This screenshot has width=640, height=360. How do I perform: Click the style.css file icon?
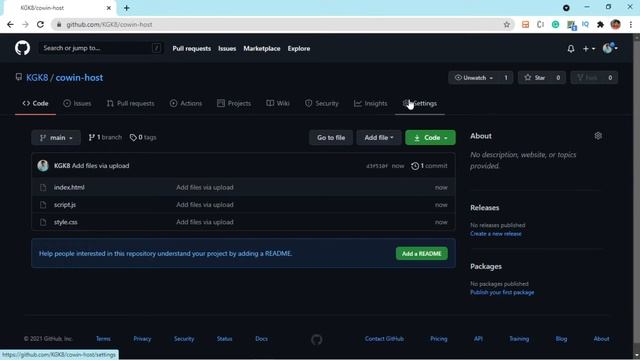click(43, 222)
